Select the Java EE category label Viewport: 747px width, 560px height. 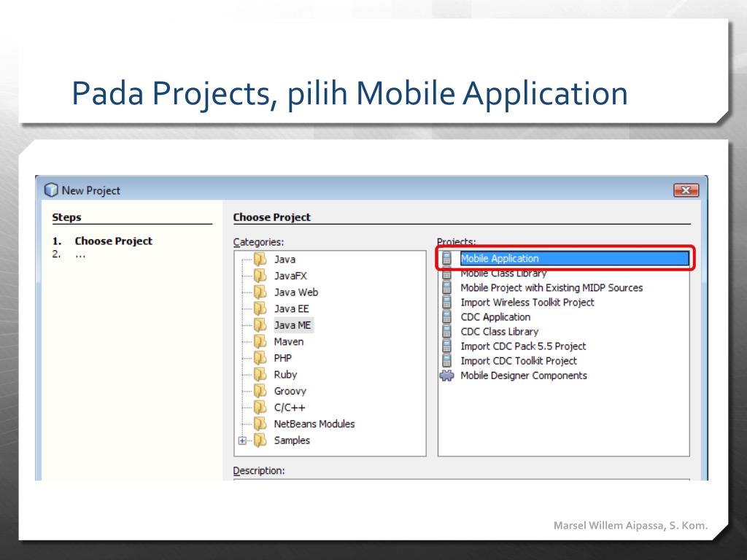click(292, 308)
